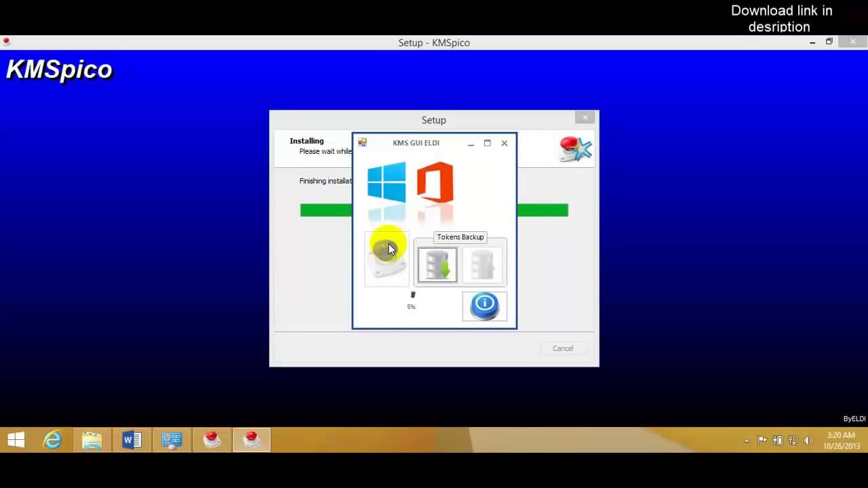Restore down the Setup - KMSpico window
This screenshot has height=488, width=868.
(829, 42)
